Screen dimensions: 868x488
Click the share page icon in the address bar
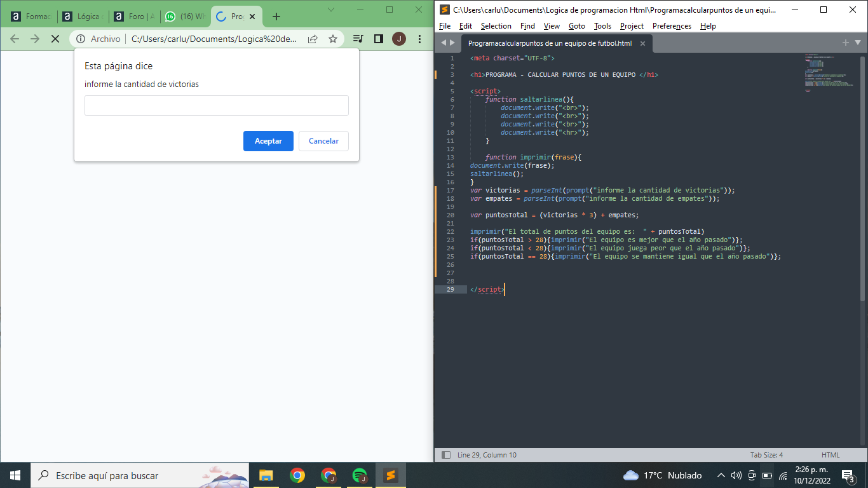[313, 39]
